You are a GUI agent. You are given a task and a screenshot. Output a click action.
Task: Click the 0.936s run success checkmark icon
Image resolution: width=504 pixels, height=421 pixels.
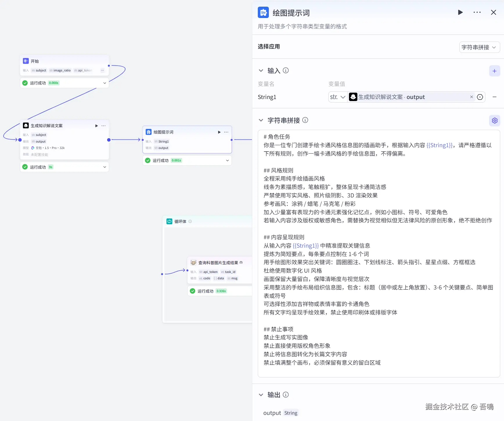coord(192,291)
